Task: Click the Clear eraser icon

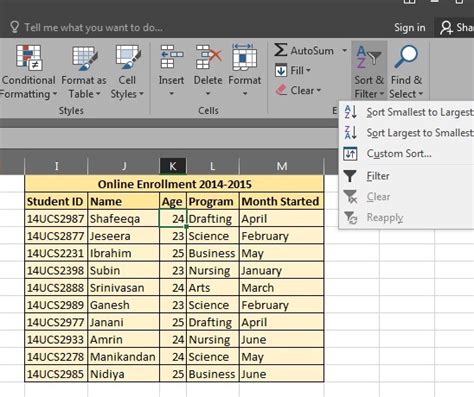Action: click(x=281, y=90)
